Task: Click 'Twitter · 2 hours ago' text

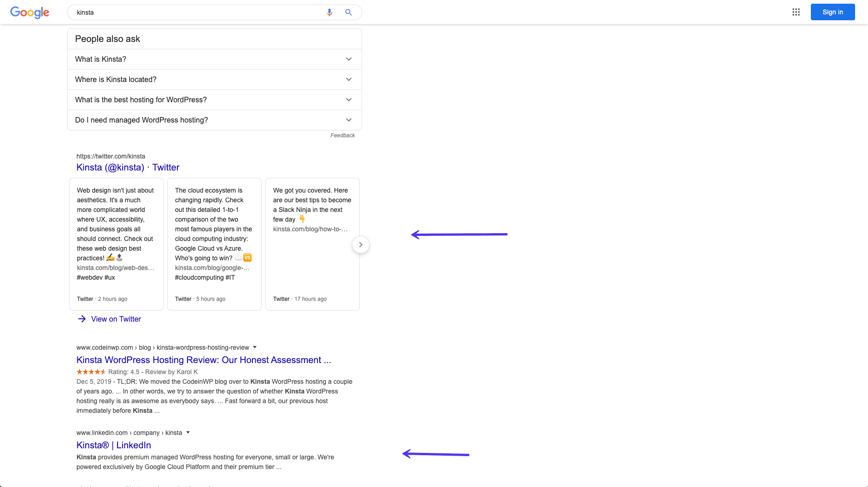Action: coord(102,299)
